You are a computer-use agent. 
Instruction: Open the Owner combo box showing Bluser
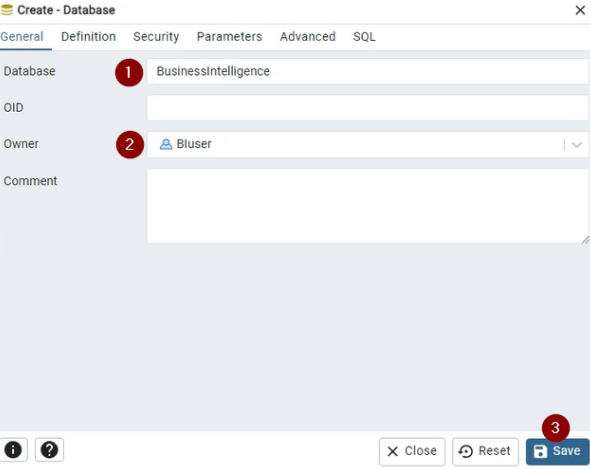pos(368,144)
